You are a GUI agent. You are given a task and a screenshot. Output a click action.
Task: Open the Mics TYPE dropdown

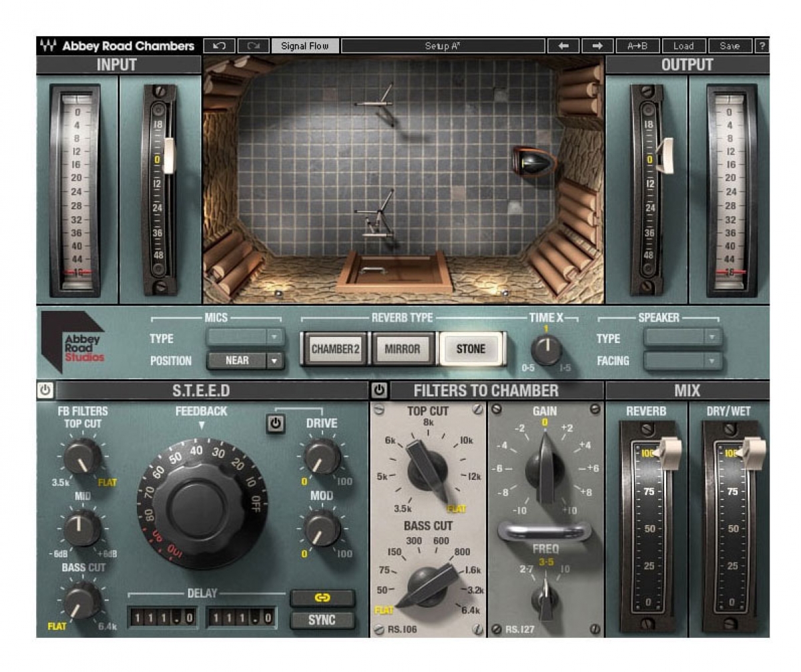245,338
